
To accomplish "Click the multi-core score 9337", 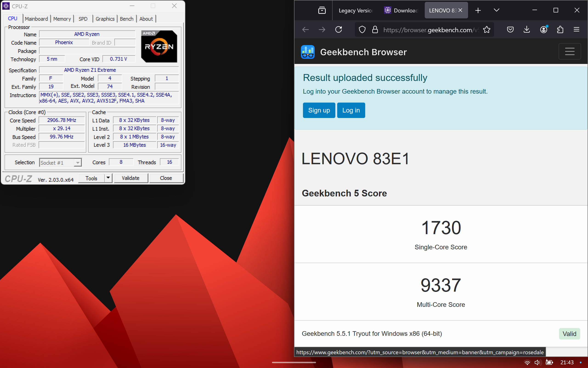I will [x=441, y=285].
